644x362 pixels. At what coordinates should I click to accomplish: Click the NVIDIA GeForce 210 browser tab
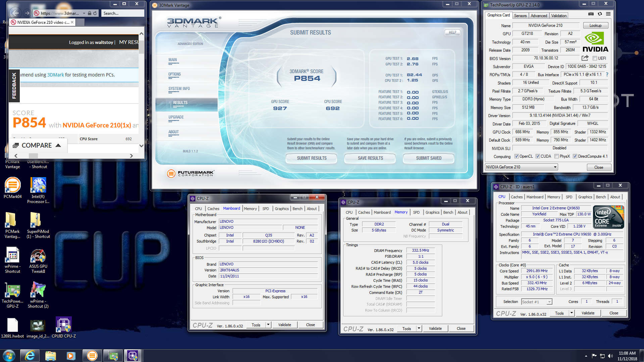coord(43,22)
